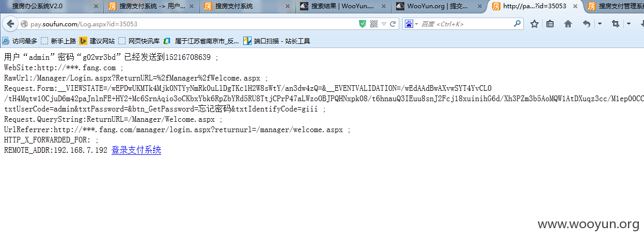Close the active http://pa...?id=35053 tab
The image size is (644, 239).
(576, 6)
